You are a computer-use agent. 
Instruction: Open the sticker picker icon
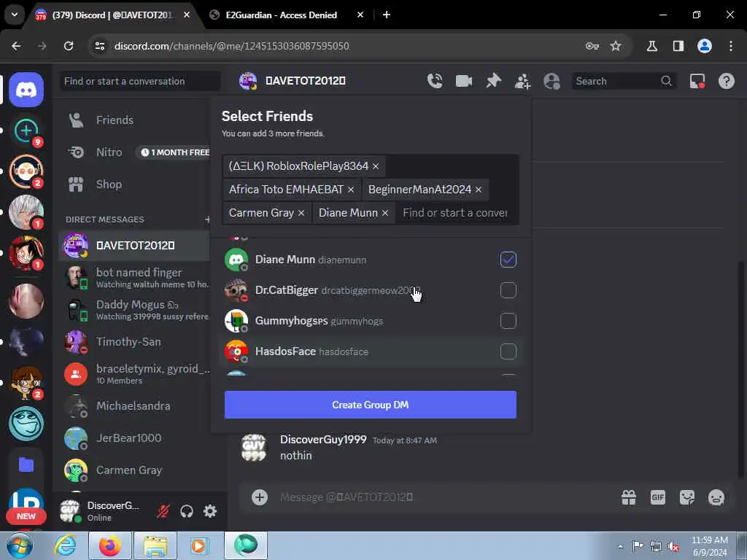pos(687,497)
